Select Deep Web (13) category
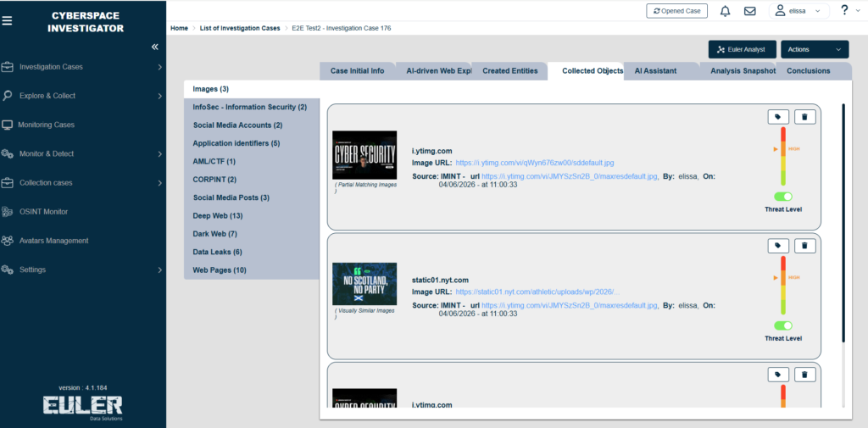Image resolution: width=868 pixels, height=428 pixels. click(252, 215)
